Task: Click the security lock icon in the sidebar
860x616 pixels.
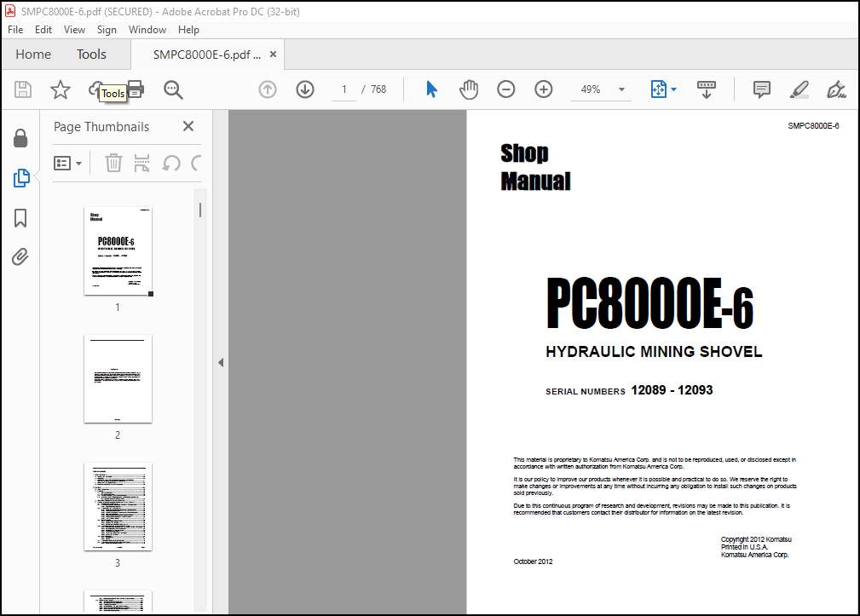Action: pyautogui.click(x=20, y=138)
